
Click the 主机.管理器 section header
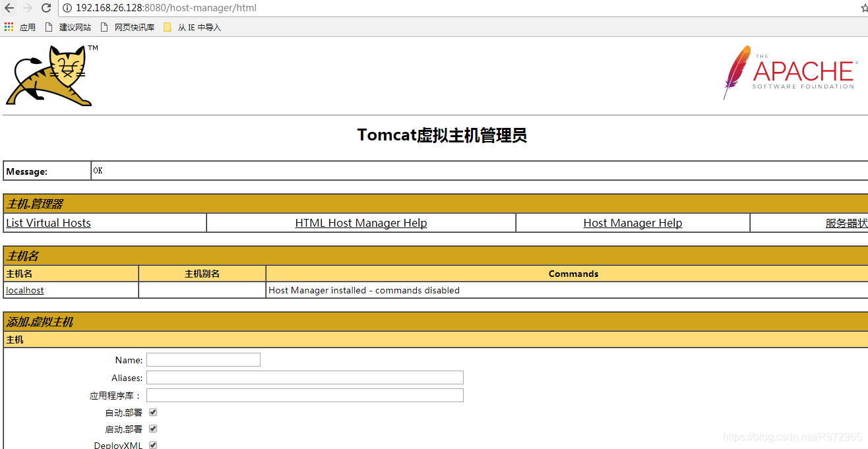pyautogui.click(x=35, y=204)
